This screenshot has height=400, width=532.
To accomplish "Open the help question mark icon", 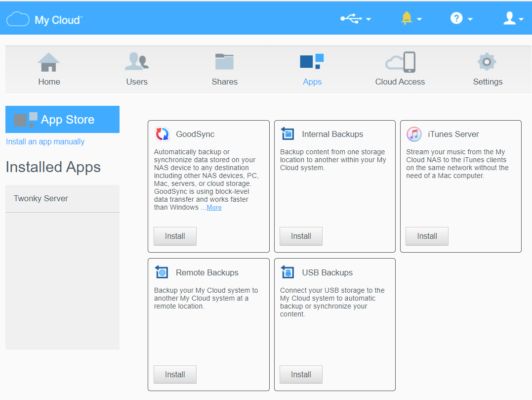I will pos(456,18).
